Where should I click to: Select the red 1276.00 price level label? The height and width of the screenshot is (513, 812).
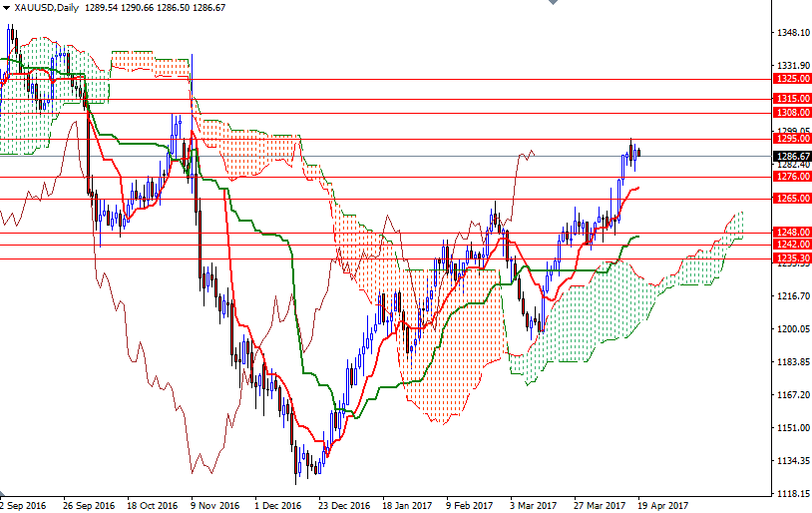(792, 177)
